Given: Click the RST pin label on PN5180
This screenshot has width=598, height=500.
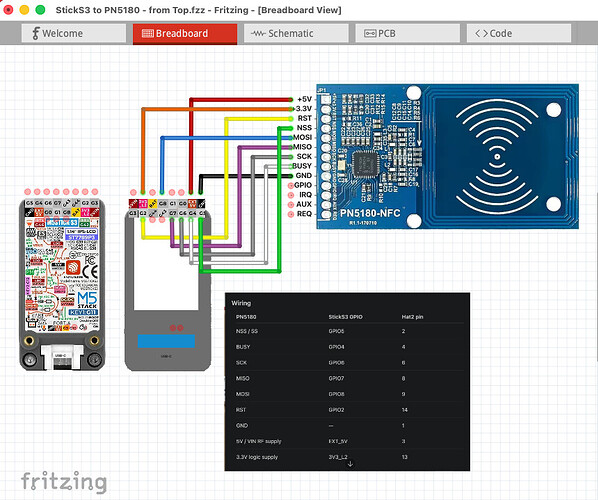Looking at the screenshot, I should click(x=305, y=118).
